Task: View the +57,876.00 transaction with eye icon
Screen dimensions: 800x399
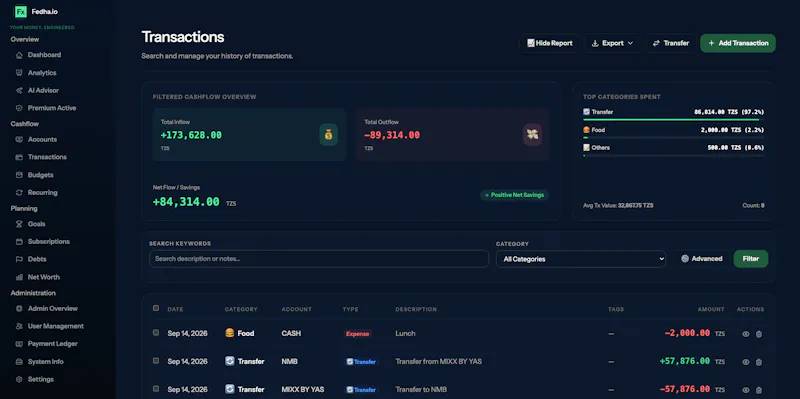Action: (x=745, y=362)
